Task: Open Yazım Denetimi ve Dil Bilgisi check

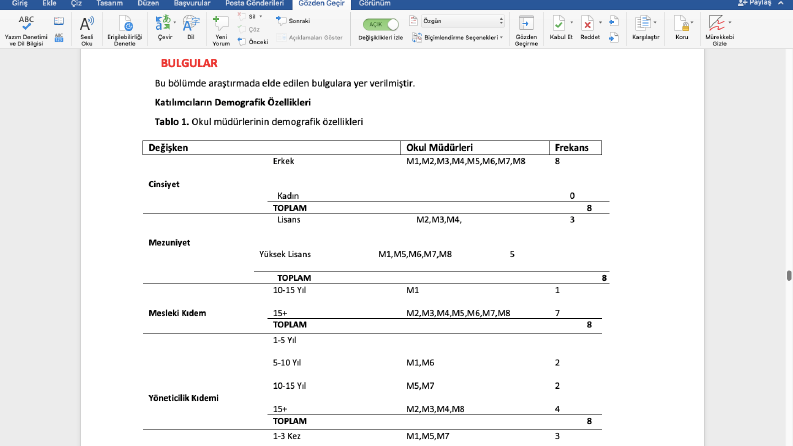Action: tap(26, 30)
